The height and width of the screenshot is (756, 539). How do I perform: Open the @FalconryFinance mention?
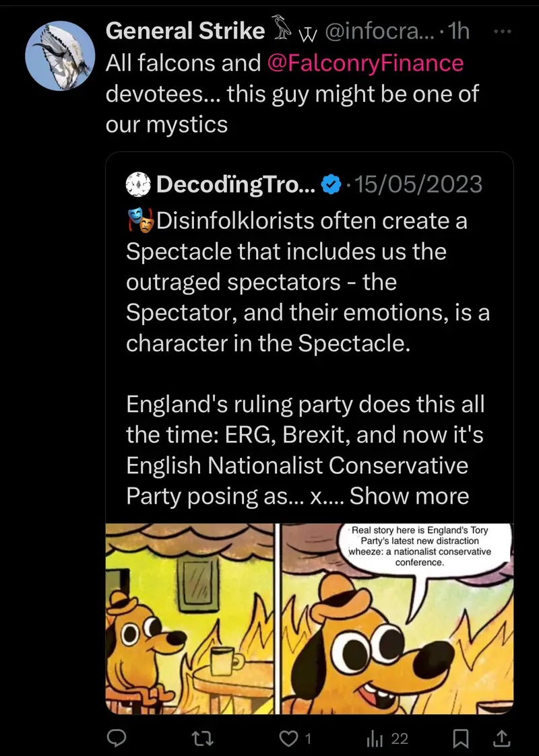[365, 63]
